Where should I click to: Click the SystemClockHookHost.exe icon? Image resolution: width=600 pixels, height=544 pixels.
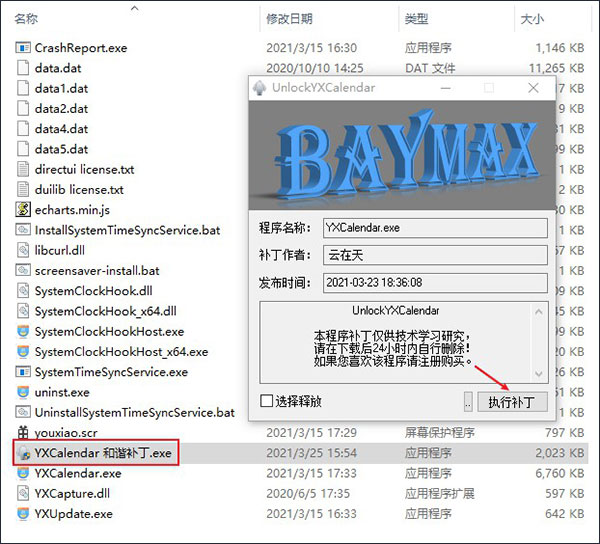click(23, 331)
